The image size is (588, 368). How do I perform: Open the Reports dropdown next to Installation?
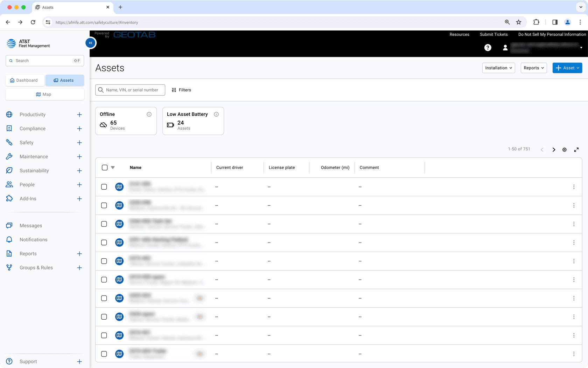[x=533, y=68]
